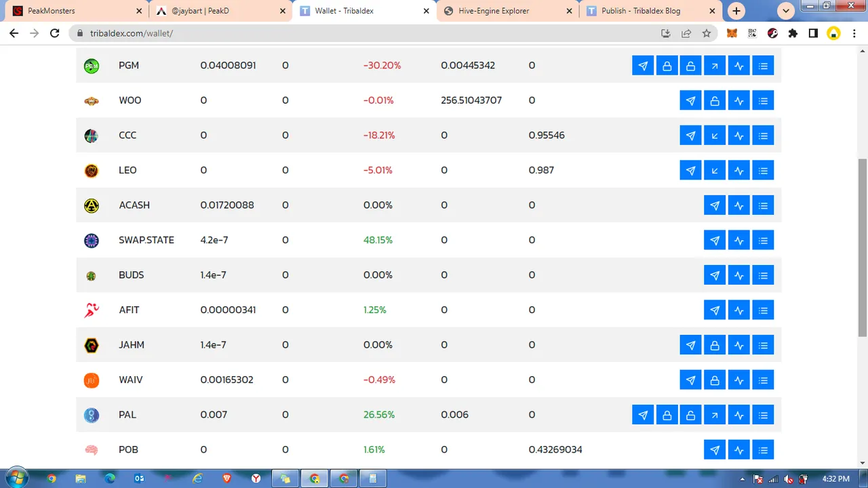
Task: Close the Hive-Engine Explorer tab
Action: (570, 11)
